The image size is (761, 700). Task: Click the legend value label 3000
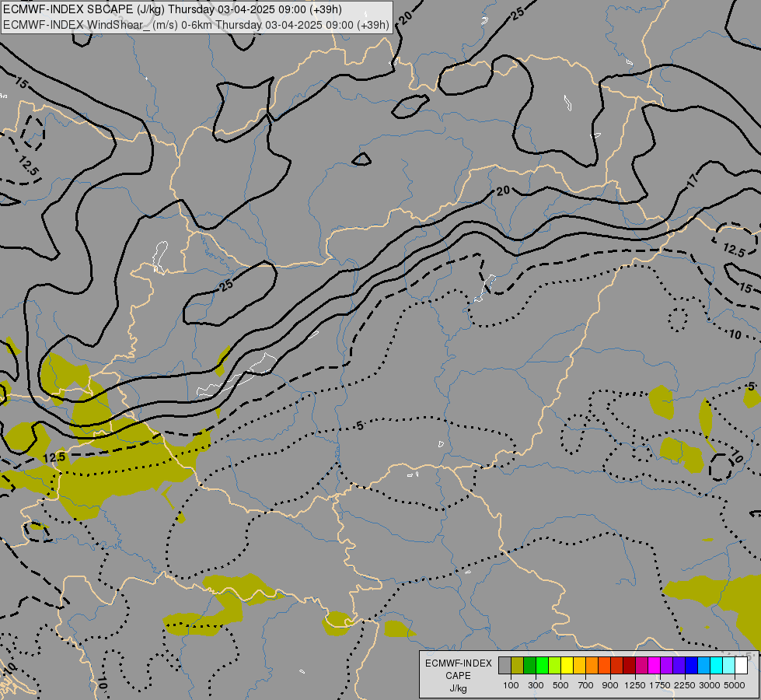coord(710,685)
